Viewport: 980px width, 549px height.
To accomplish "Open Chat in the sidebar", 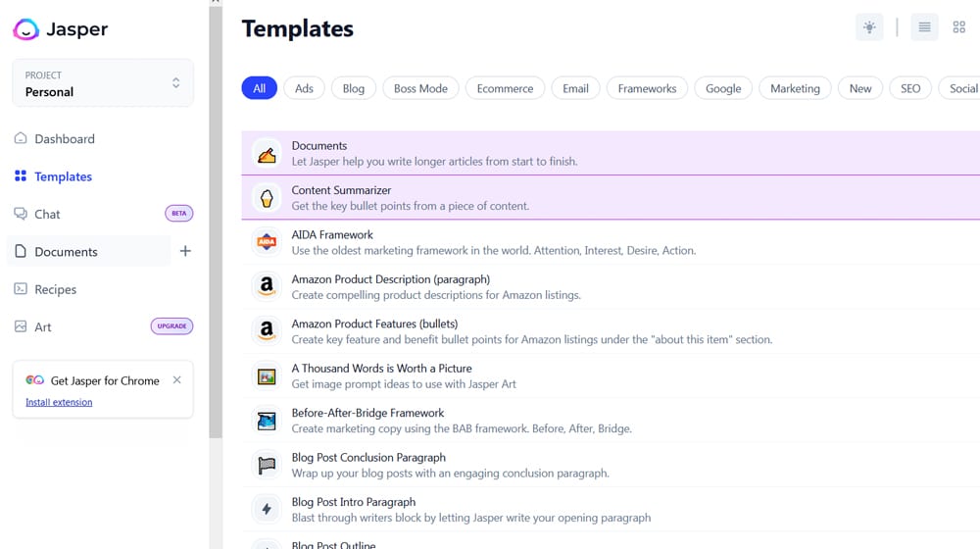I will pyautogui.click(x=47, y=214).
